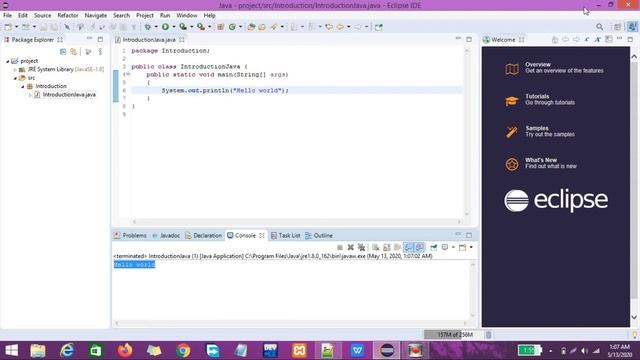This screenshot has height=360, width=640.
Task: Click the New Java Package toolbar icon
Action: [x=220, y=27]
